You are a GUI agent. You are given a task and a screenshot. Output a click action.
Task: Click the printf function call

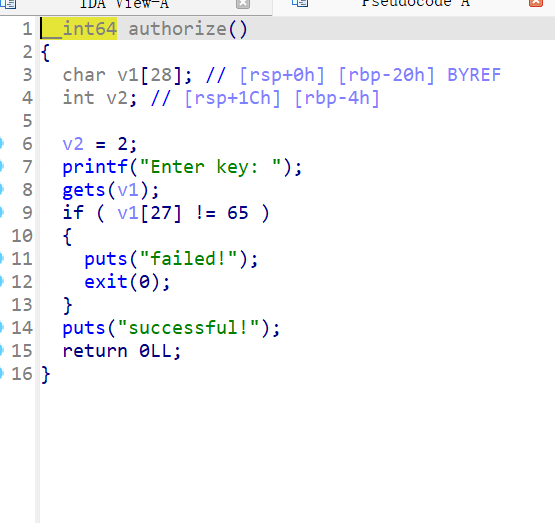(95, 167)
